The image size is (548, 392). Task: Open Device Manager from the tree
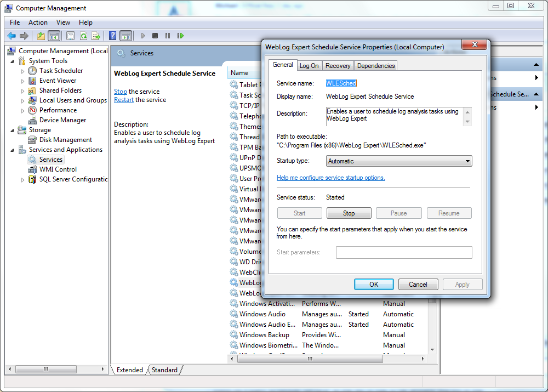(x=62, y=120)
